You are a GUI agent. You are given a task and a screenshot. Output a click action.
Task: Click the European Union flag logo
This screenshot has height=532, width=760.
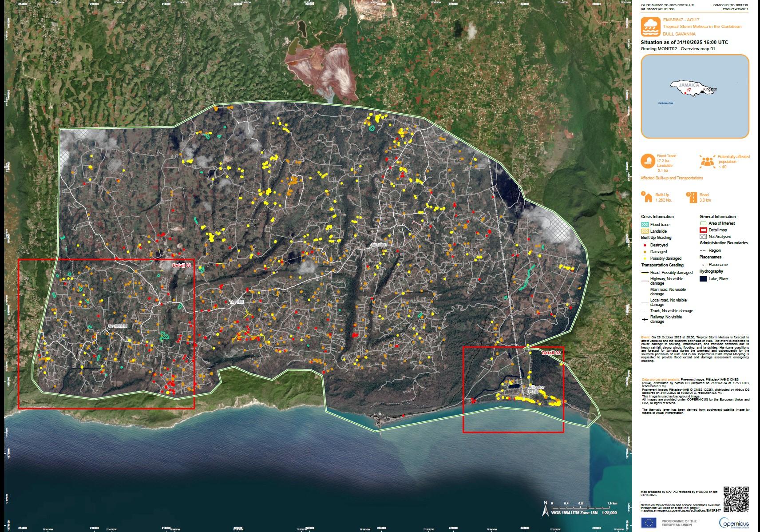point(649,522)
